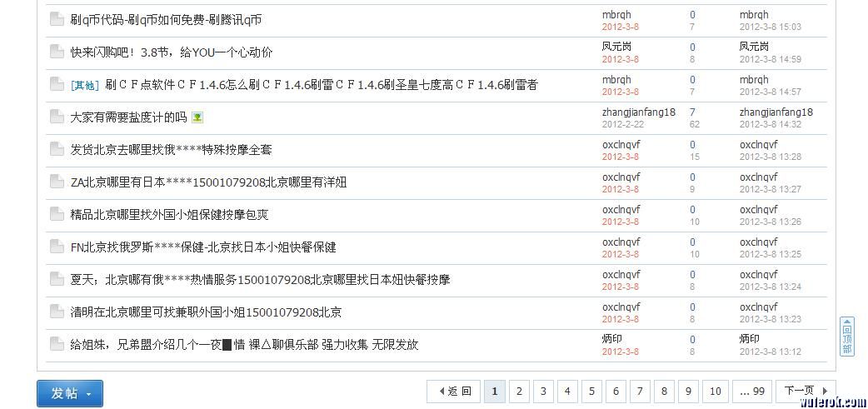
Task: Open last post time 2012-3-8 15:03
Action: coord(770,27)
